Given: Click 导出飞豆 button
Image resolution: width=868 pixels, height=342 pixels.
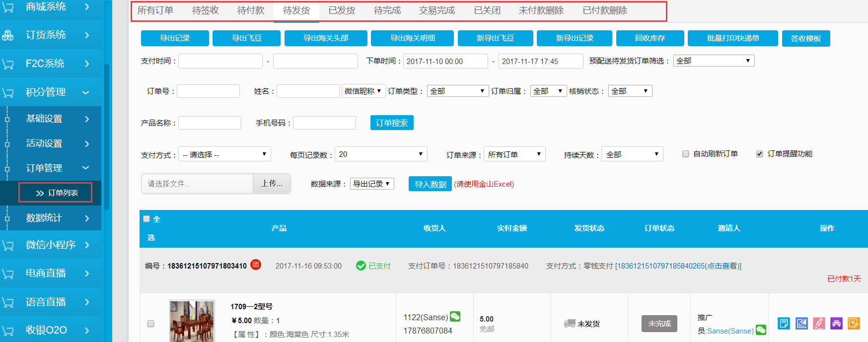Looking at the screenshot, I should point(246,38).
